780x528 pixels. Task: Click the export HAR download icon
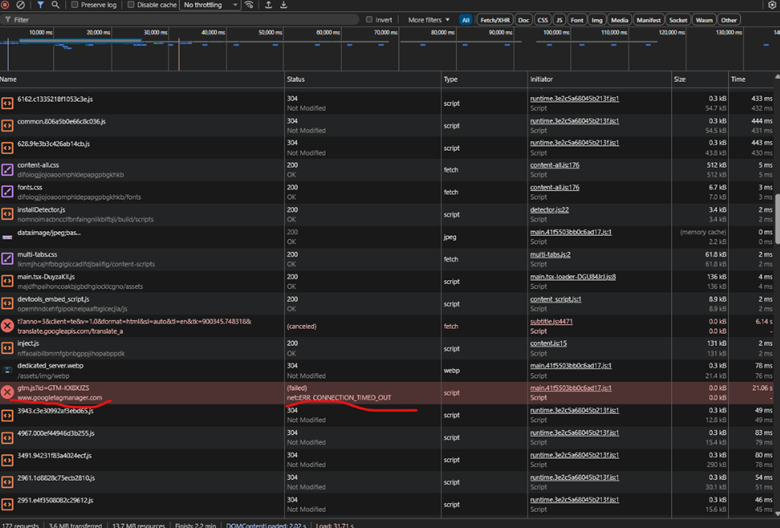284,5
